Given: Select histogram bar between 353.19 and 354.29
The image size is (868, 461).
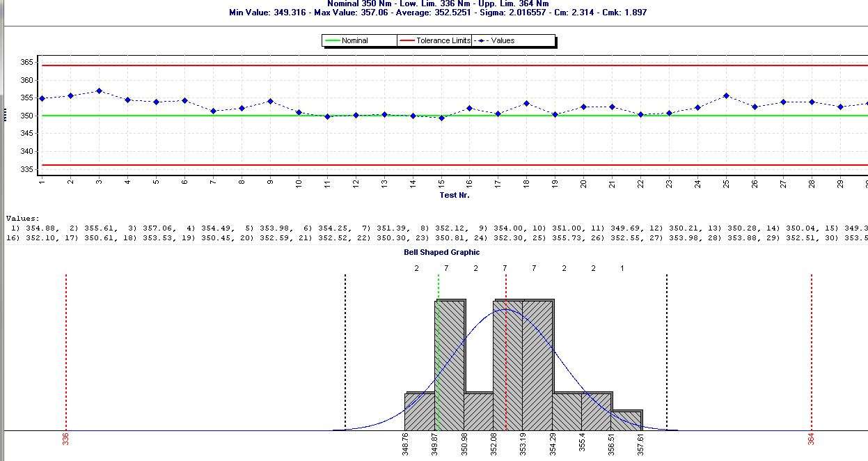Looking at the screenshot, I should pyautogui.click(x=538, y=366).
